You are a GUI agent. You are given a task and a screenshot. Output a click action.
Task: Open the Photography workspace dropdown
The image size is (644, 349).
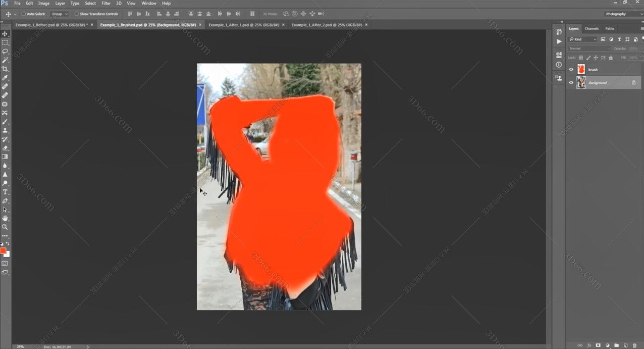point(623,14)
